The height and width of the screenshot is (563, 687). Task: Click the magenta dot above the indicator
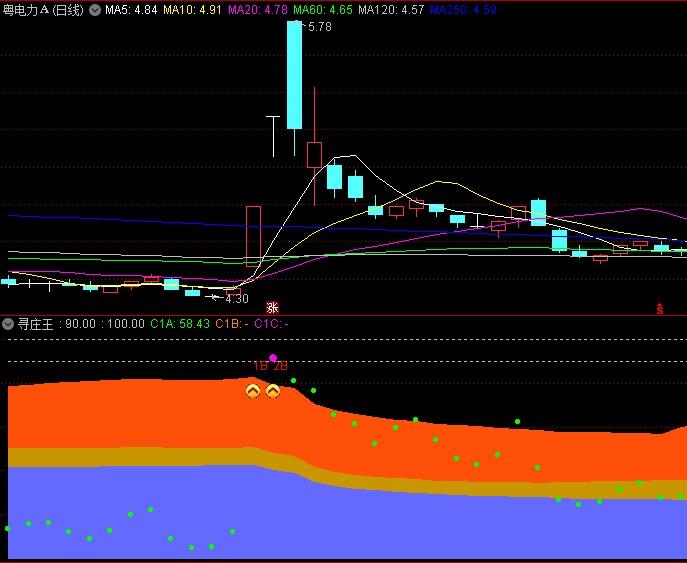pos(273,357)
